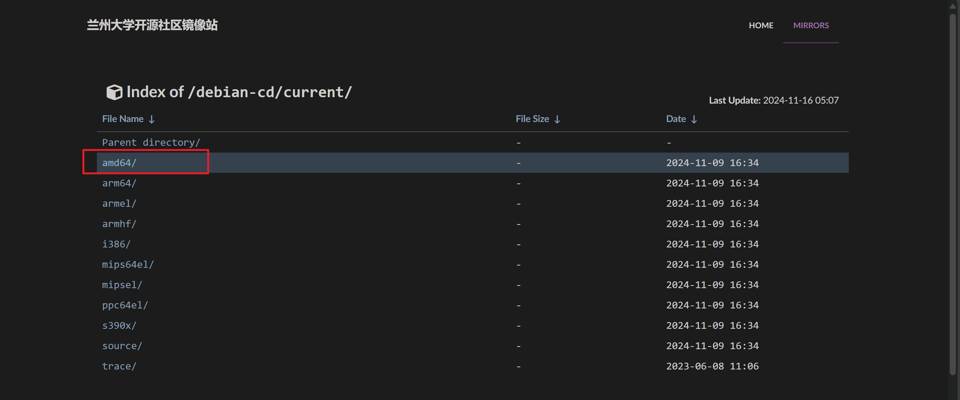Open the arm64/ folder

[x=119, y=183]
